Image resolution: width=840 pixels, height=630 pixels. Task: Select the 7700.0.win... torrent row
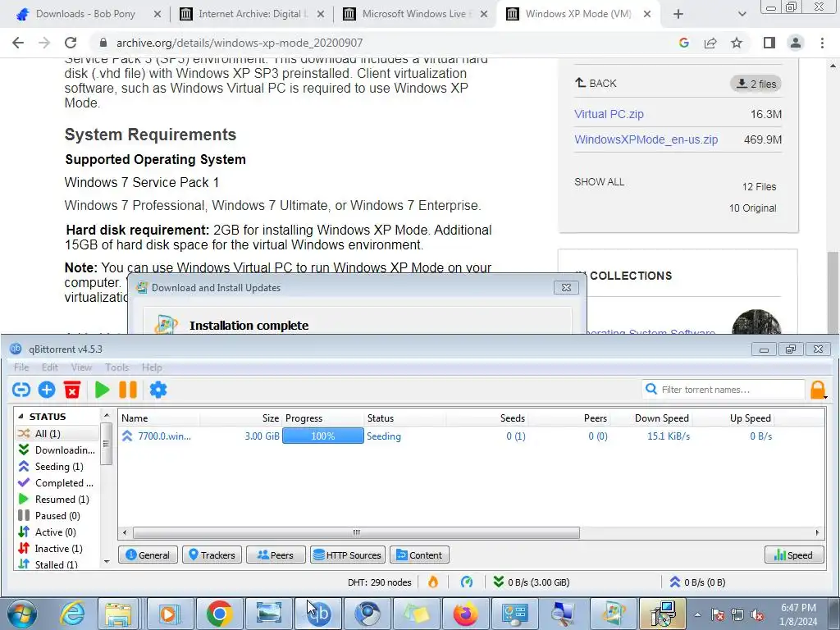[x=472, y=436]
